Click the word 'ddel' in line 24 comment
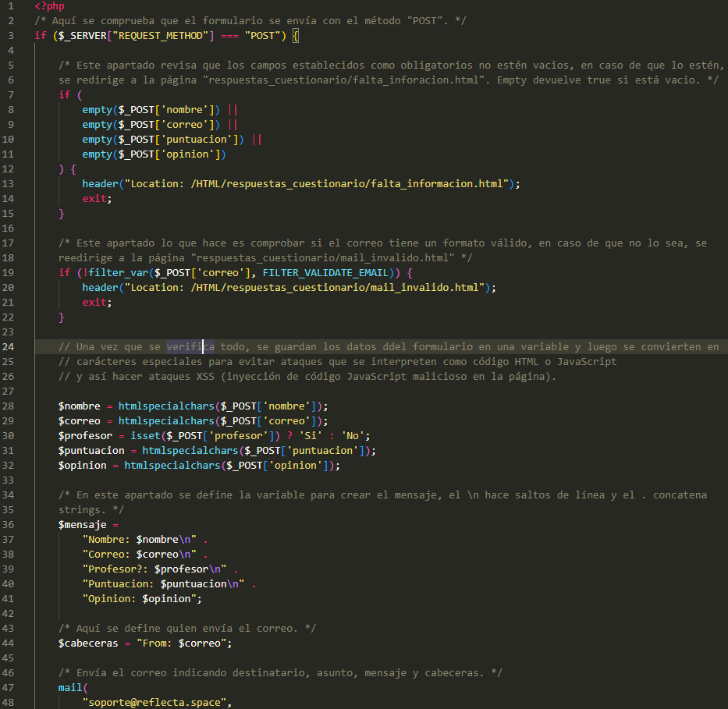The width and height of the screenshot is (728, 709). tap(395, 347)
